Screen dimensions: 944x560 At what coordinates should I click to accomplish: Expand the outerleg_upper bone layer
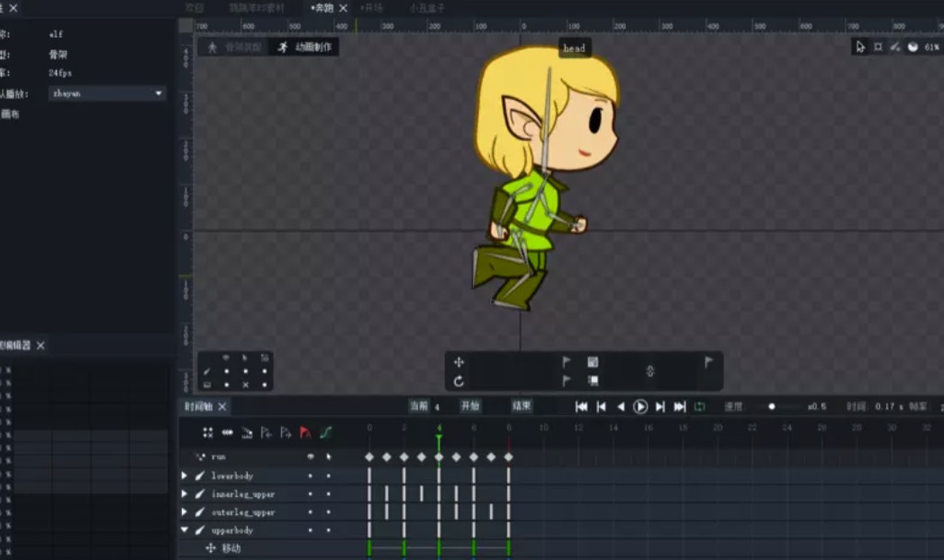point(185,512)
